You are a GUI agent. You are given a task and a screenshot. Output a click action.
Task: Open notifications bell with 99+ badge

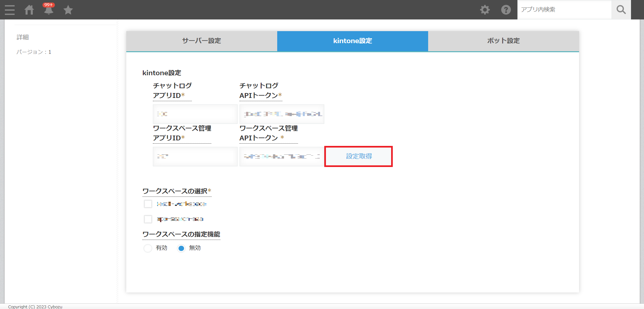(x=49, y=10)
